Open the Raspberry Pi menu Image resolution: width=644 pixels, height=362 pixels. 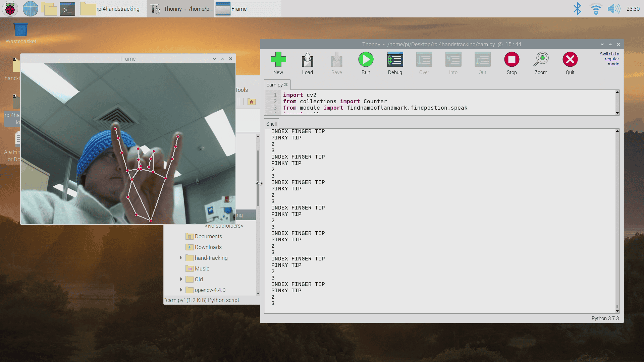10,9
